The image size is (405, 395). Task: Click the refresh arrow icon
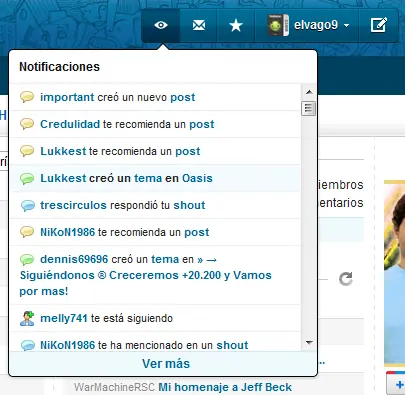[x=346, y=279]
